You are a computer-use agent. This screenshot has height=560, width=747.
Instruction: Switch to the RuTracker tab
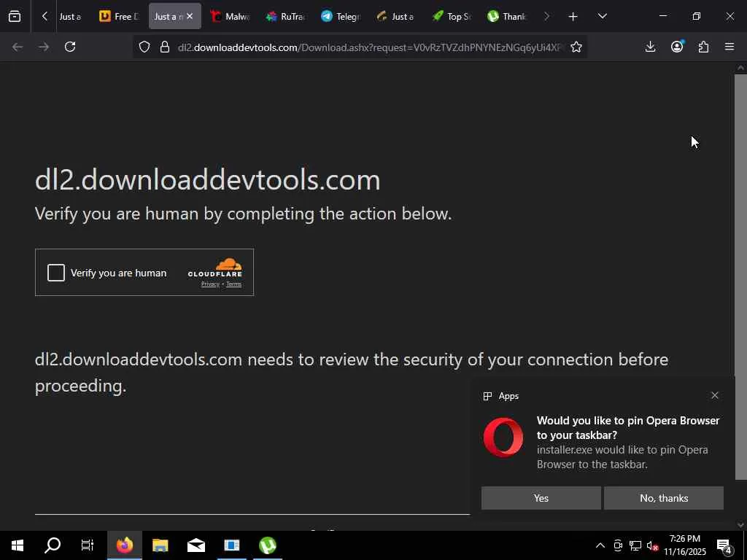pos(285,16)
